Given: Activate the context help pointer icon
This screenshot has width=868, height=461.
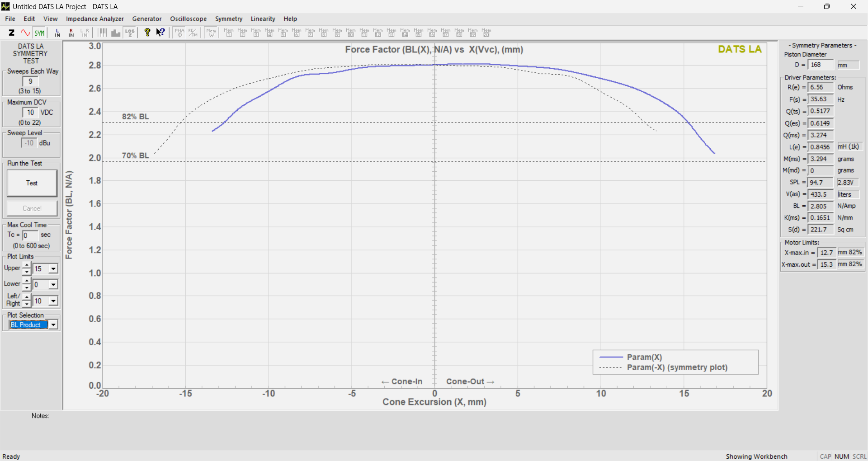Looking at the screenshot, I should (160, 33).
